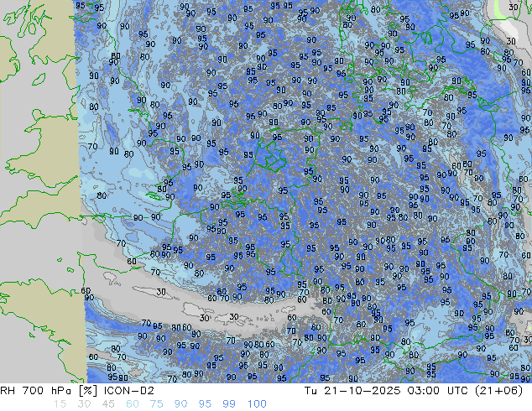Image resolution: width=532 pixels, height=411 pixels.
Task: Click the time '03:00 UTC' label
Action: [439, 391]
